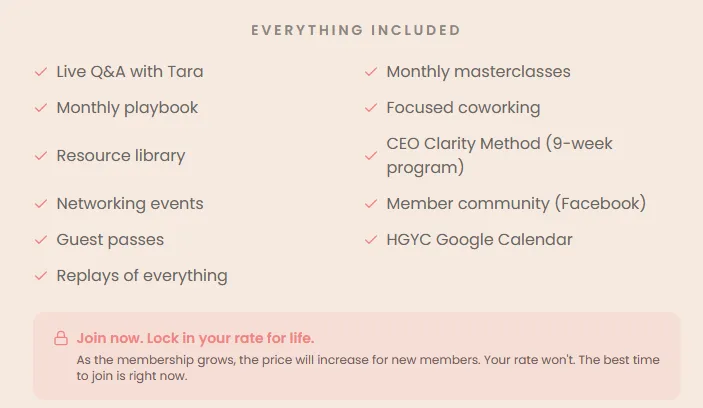
Task: Click the checkmark beside Resource library
Action: (x=41, y=156)
